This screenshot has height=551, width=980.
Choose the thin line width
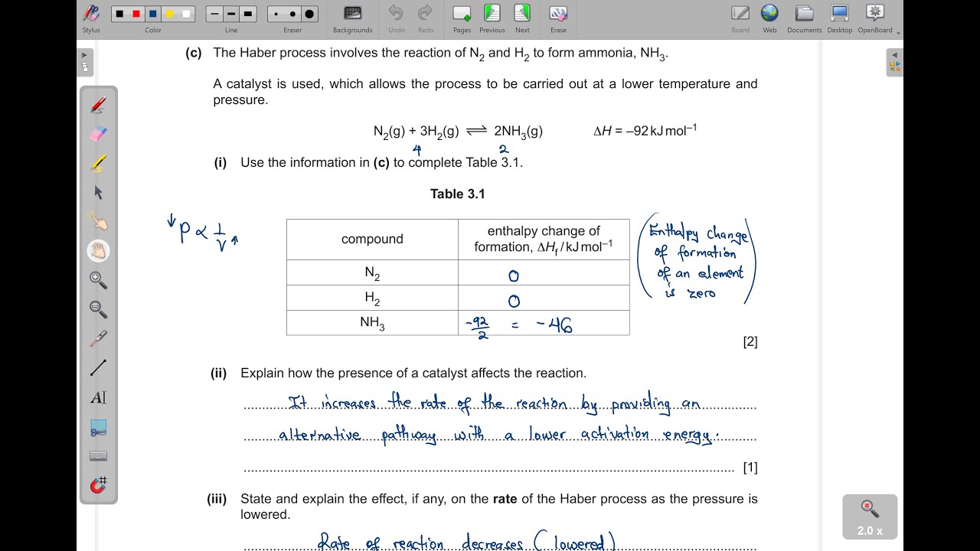(215, 14)
